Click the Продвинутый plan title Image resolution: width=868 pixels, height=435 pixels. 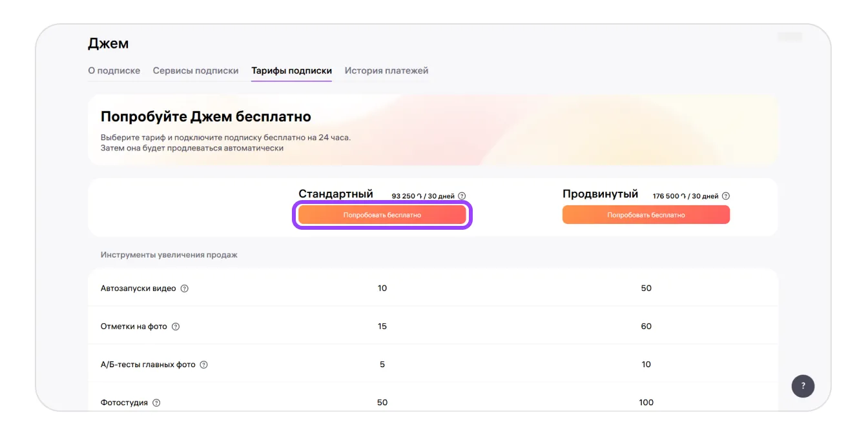point(600,194)
